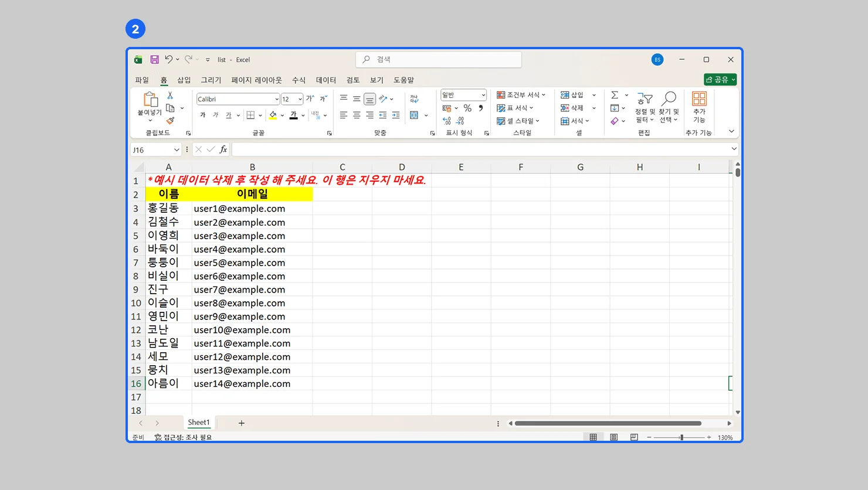Switch to the 데이터 ribbon tab

(325, 80)
